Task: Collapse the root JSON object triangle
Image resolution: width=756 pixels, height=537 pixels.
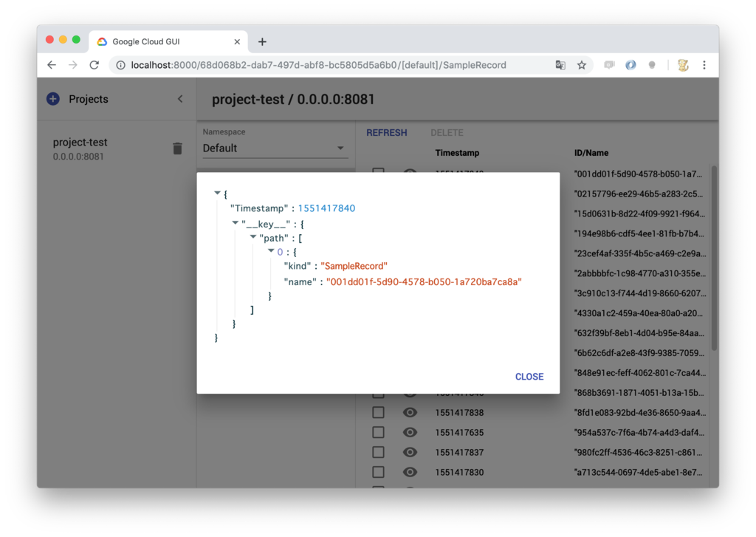Action: [218, 193]
